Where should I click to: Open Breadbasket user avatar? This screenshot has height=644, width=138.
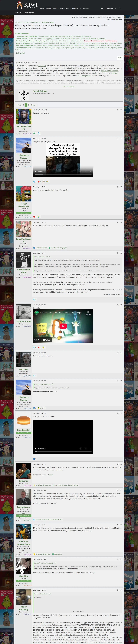coord(24,420)
